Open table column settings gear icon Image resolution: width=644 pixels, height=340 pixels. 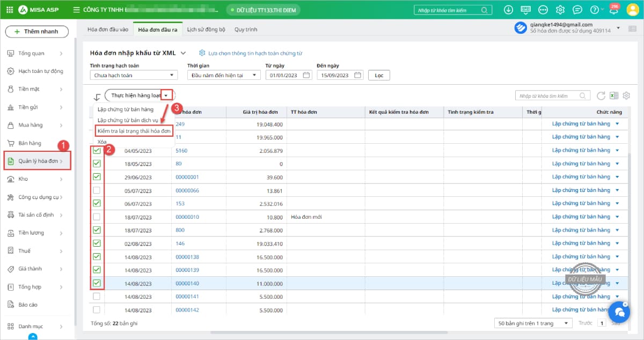(626, 96)
